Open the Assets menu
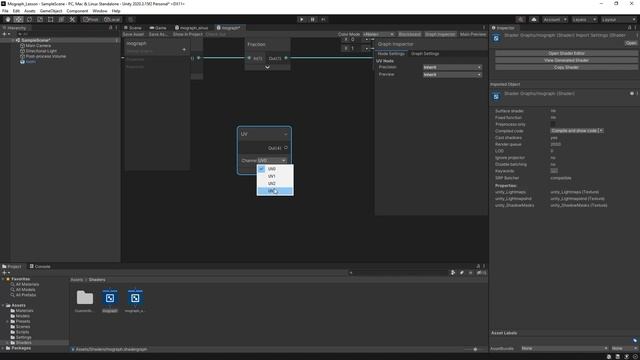Screen dimensions: 640x360 point(29,11)
